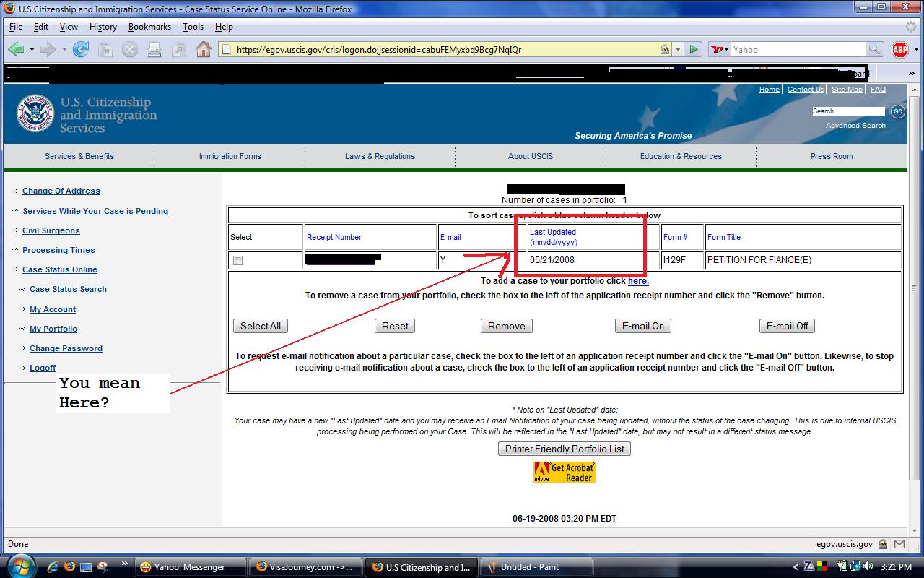Viewport: 924px width, 578px height.
Task: Open Case Status Search link
Action: [68, 289]
